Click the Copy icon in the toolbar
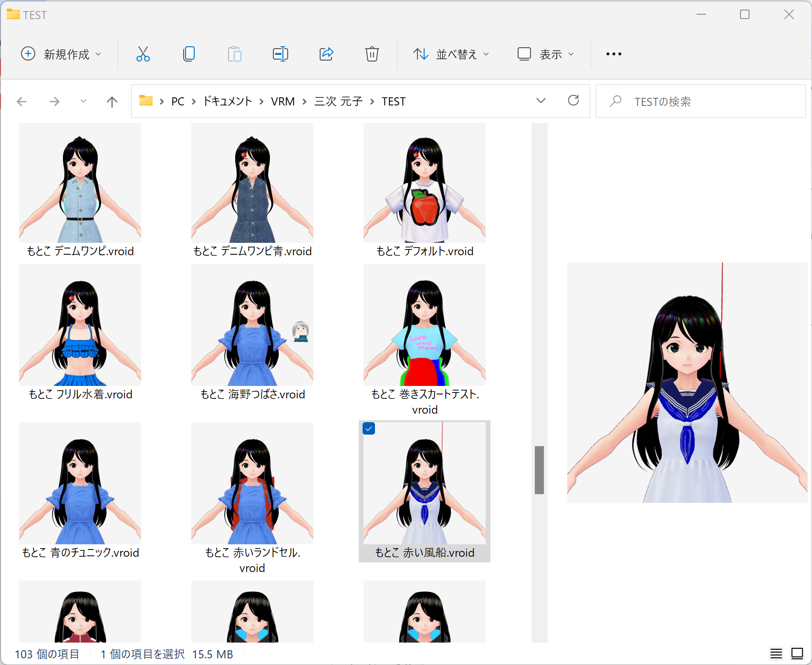 pos(188,54)
